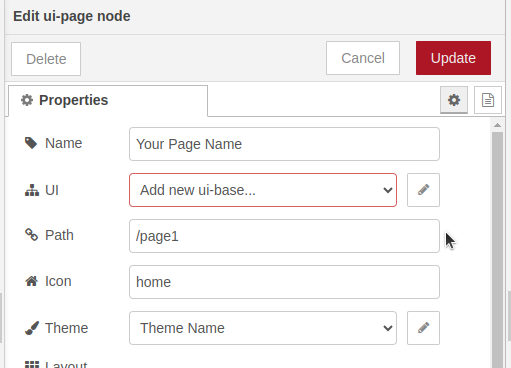Open the Properties tab

108,100
